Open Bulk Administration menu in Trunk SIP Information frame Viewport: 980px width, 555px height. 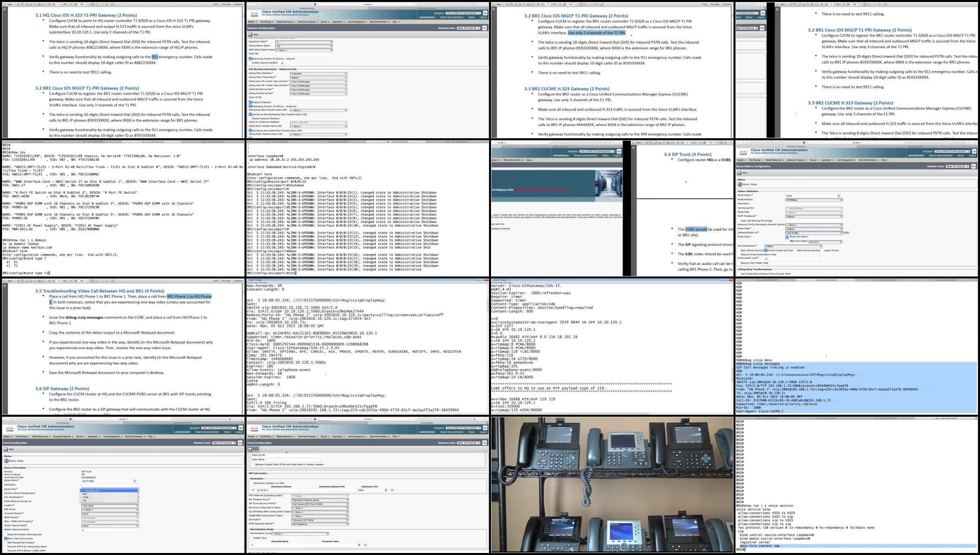(x=379, y=437)
